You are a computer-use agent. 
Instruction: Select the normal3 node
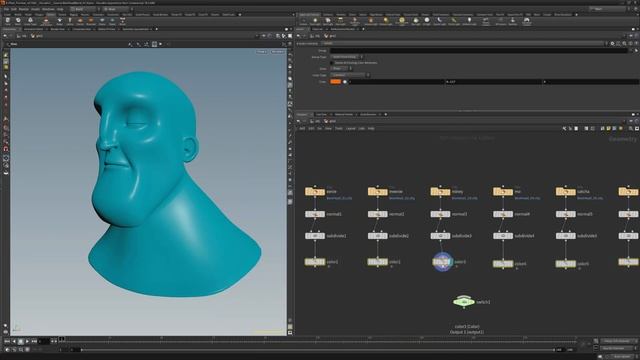[440, 214]
